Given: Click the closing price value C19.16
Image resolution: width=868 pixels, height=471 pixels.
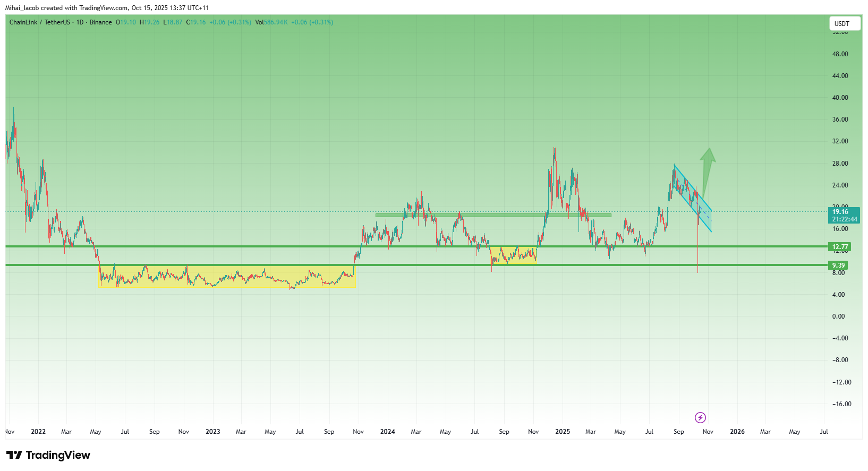Looking at the screenshot, I should pyautogui.click(x=196, y=22).
